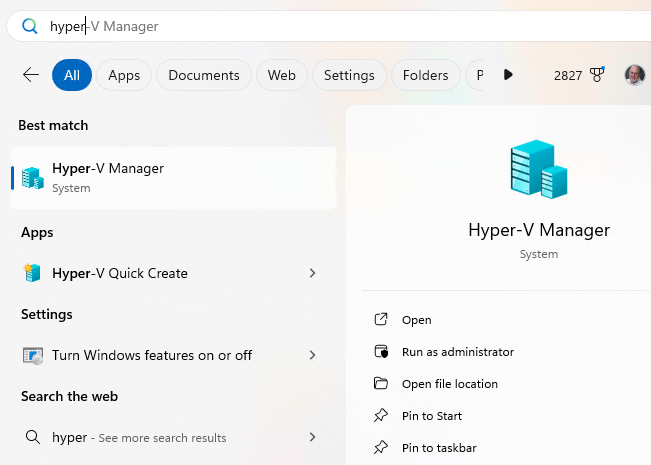Expand the hyper web search chevron
Image resolution: width=651 pixels, height=465 pixels.
point(313,437)
